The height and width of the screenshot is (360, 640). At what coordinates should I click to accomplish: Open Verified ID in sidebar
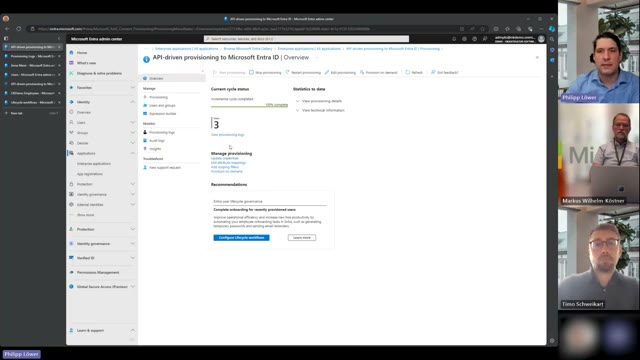86,258
